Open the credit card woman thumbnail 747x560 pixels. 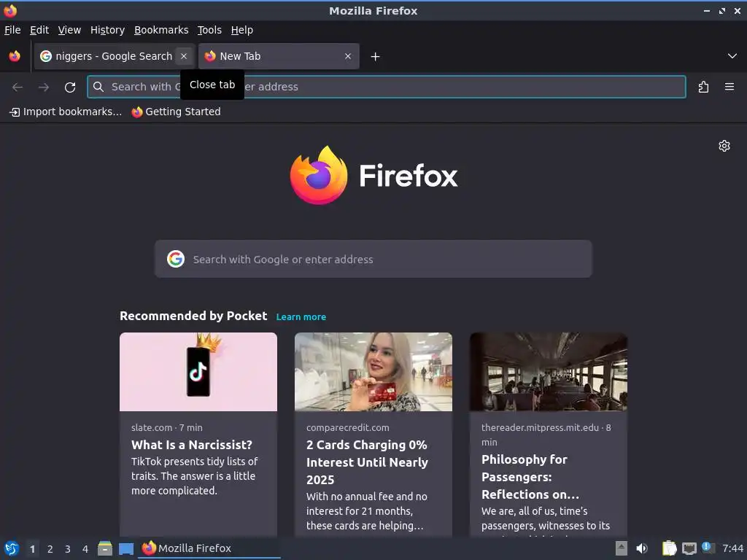point(373,372)
